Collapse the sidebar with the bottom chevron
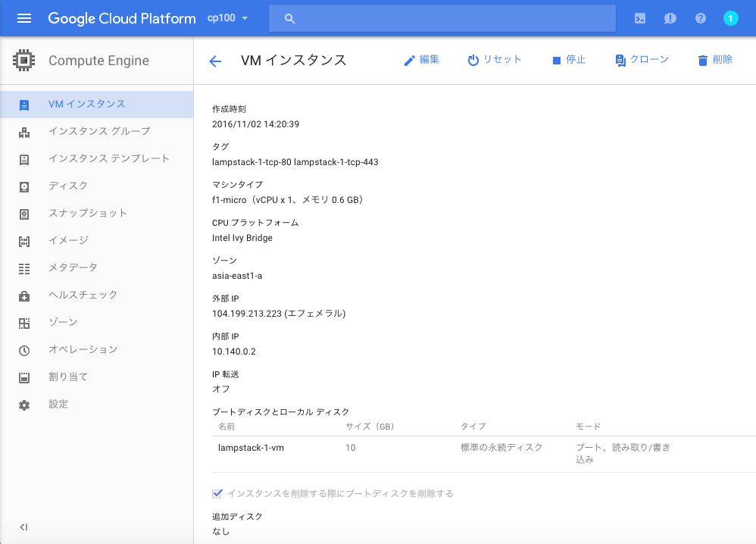756x544 pixels. click(x=23, y=527)
